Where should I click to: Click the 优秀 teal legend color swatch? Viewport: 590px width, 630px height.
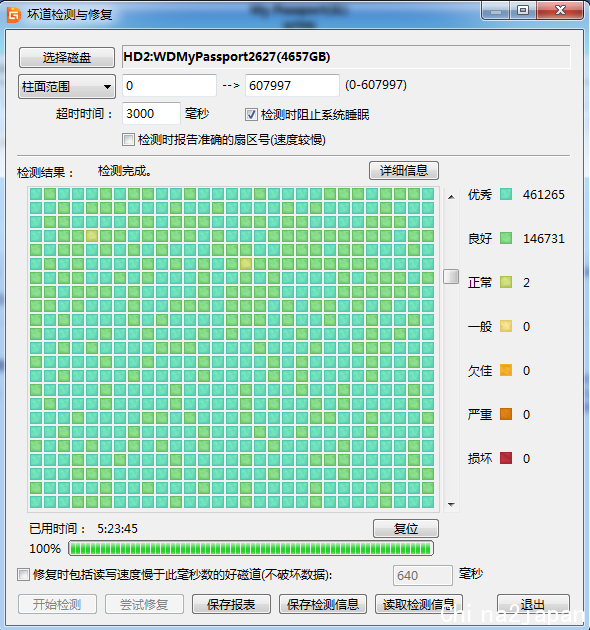pos(506,194)
